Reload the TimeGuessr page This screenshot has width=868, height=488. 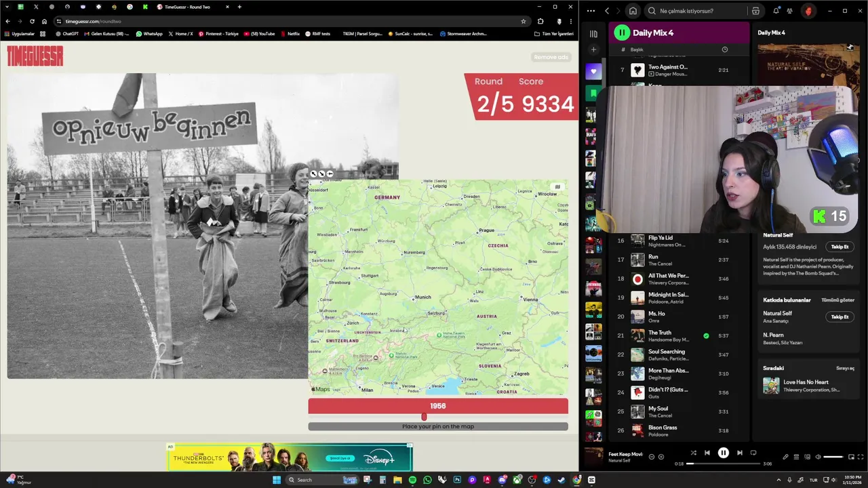tap(33, 21)
